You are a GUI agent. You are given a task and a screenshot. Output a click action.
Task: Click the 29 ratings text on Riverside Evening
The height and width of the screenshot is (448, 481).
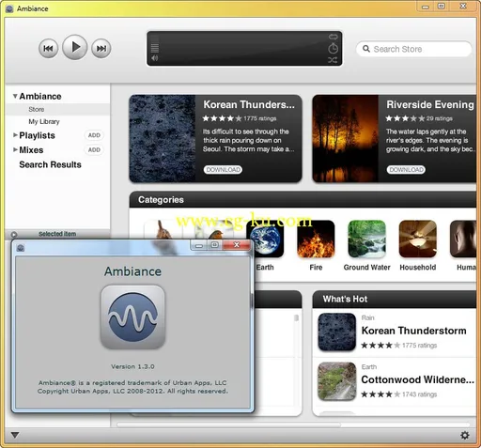(440, 118)
